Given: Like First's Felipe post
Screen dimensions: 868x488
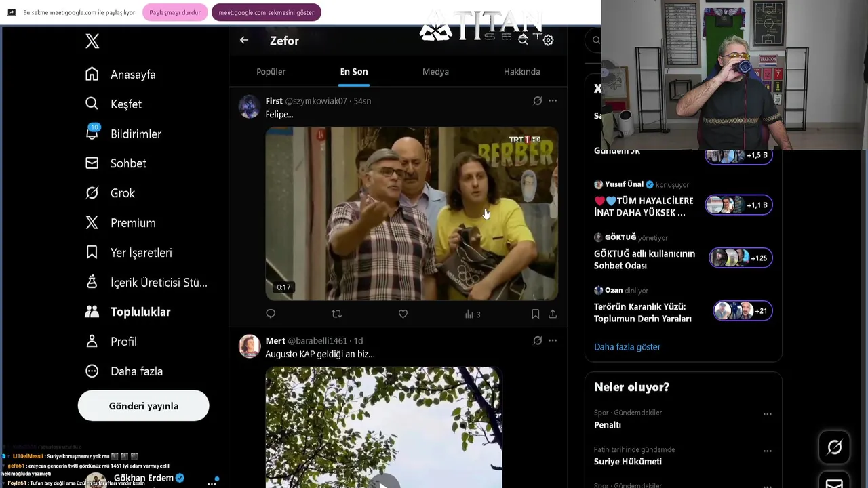Looking at the screenshot, I should 403,314.
